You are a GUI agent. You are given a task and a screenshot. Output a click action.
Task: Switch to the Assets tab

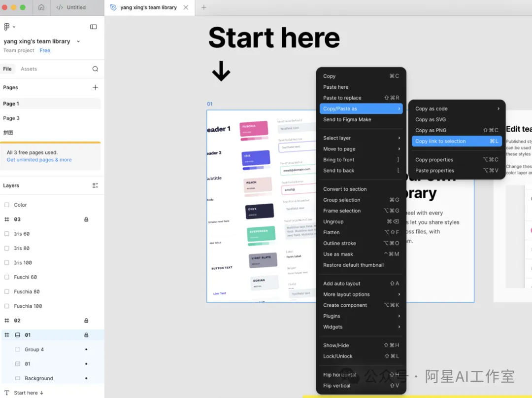(29, 69)
